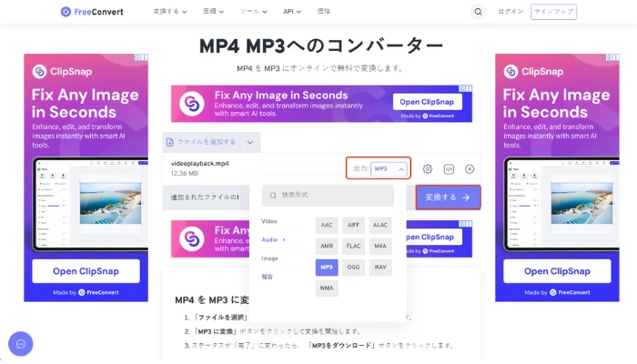The width and height of the screenshot is (637, 364).
Task: Click the videoplayback.mp4 file name
Action: [200, 163]
